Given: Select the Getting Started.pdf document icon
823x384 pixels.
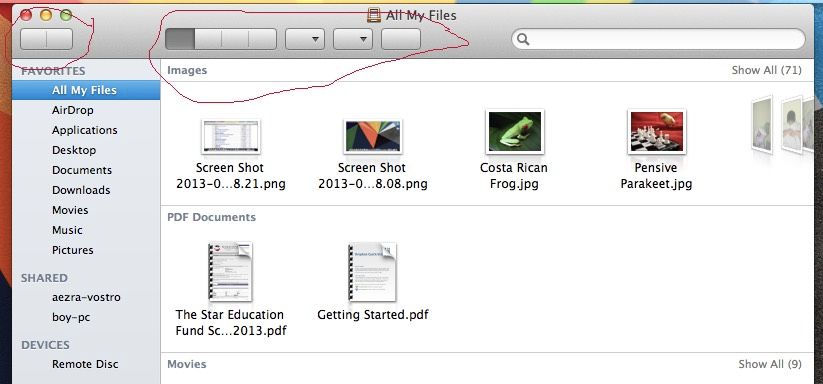Looking at the screenshot, I should click(x=373, y=272).
